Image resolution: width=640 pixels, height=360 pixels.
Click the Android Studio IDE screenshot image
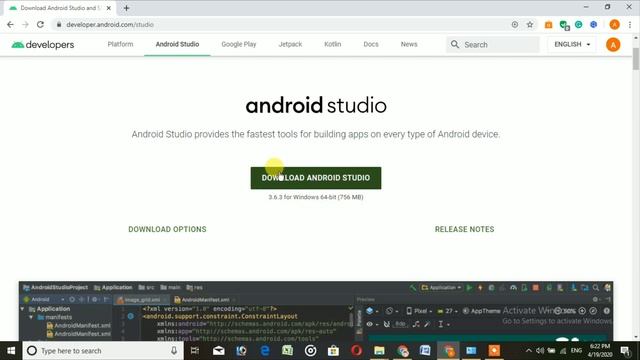316,311
